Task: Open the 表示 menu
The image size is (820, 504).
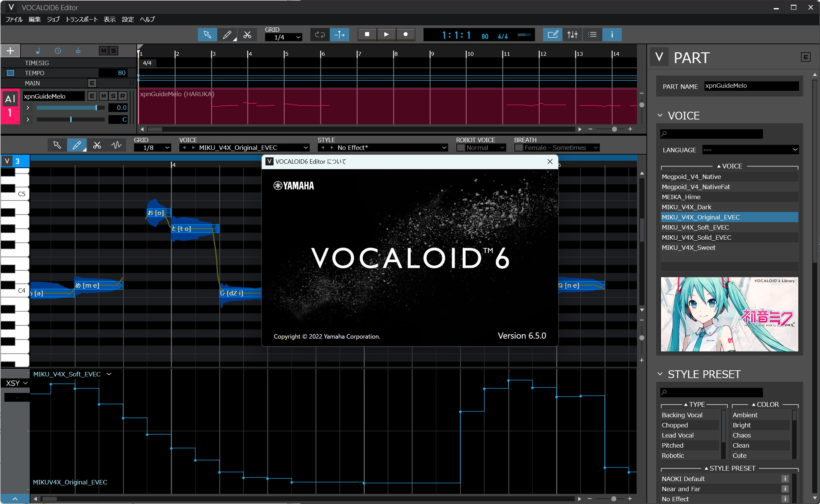Action: 109,20
